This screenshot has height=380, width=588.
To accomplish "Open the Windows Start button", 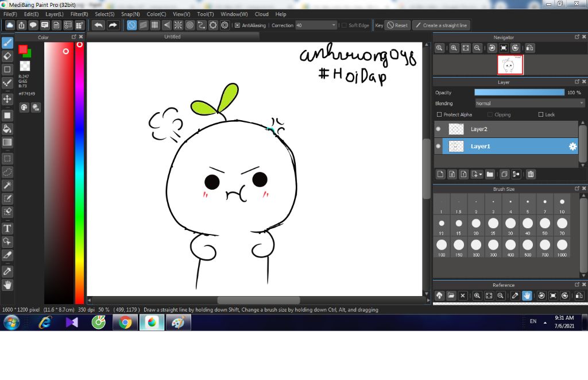I will pos(11,323).
